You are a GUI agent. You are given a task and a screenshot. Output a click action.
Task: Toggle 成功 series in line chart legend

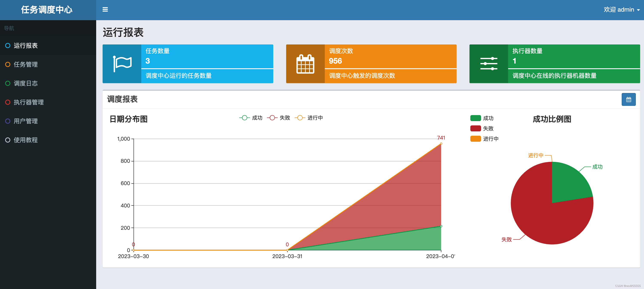pos(251,118)
